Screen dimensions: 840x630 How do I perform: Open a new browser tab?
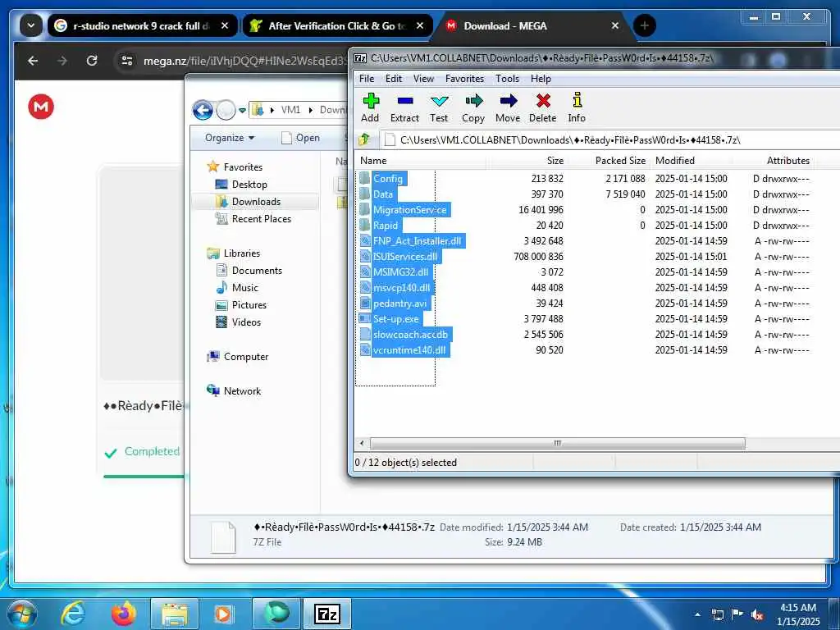tap(645, 25)
